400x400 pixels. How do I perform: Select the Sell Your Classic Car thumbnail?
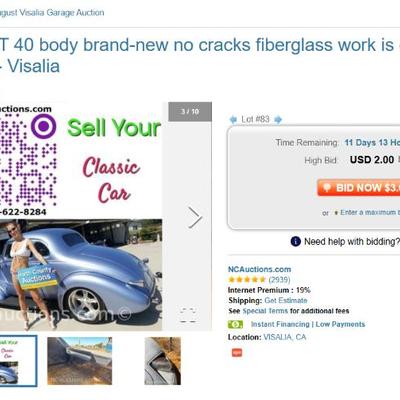click(18, 361)
